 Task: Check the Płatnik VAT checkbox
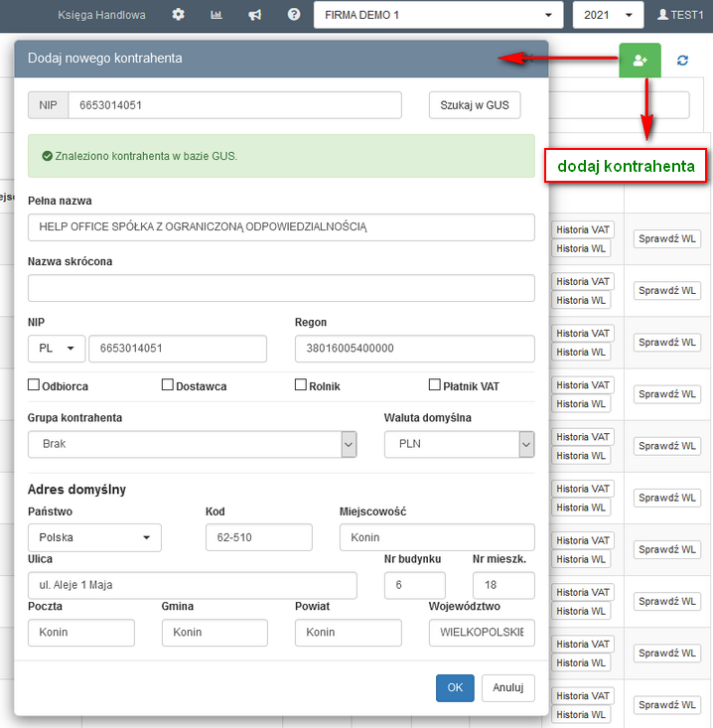(435, 385)
